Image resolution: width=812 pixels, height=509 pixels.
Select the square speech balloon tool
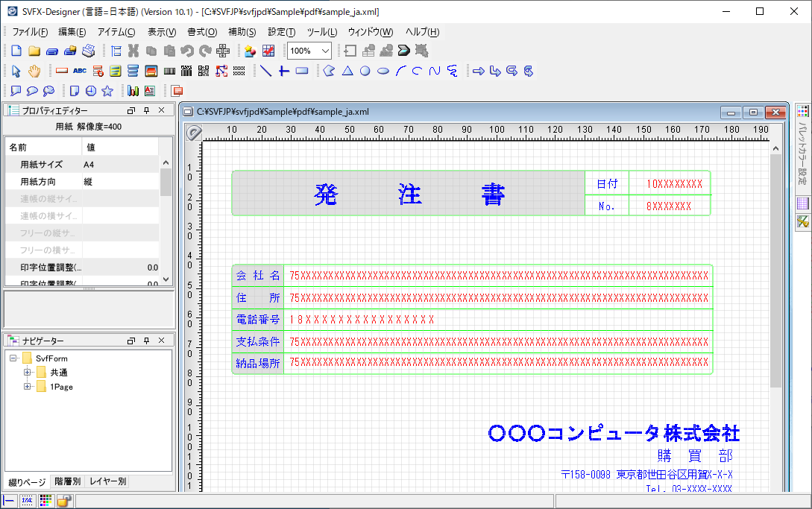(16, 91)
